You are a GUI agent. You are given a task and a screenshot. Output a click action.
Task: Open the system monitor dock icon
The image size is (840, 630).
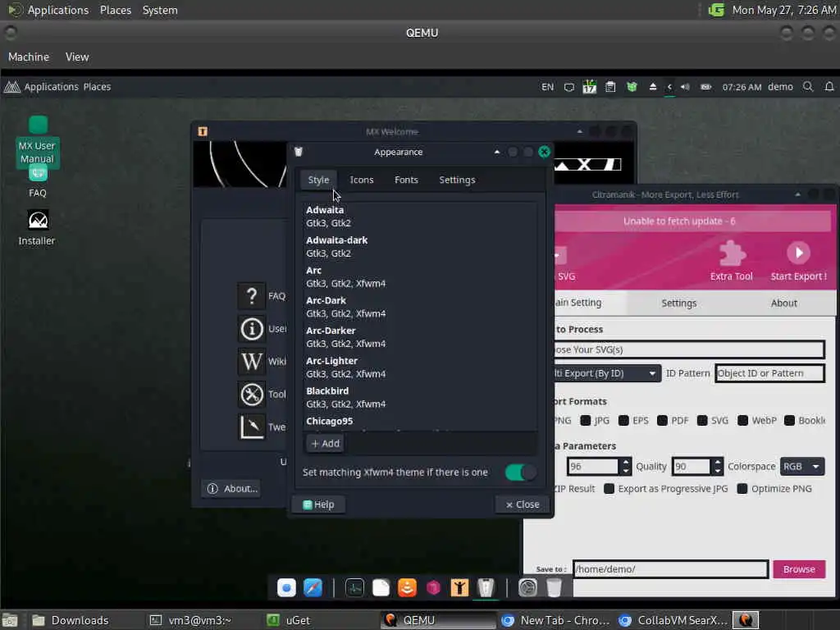point(354,587)
